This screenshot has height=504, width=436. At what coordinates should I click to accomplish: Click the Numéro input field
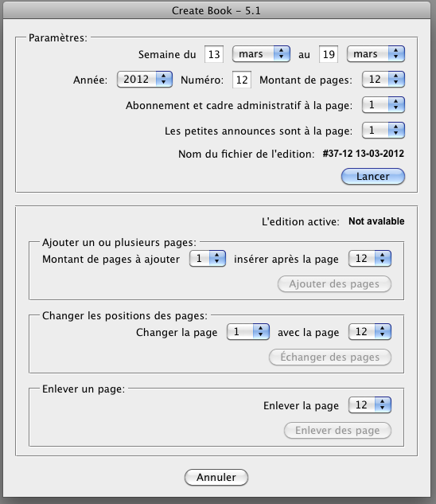click(242, 80)
